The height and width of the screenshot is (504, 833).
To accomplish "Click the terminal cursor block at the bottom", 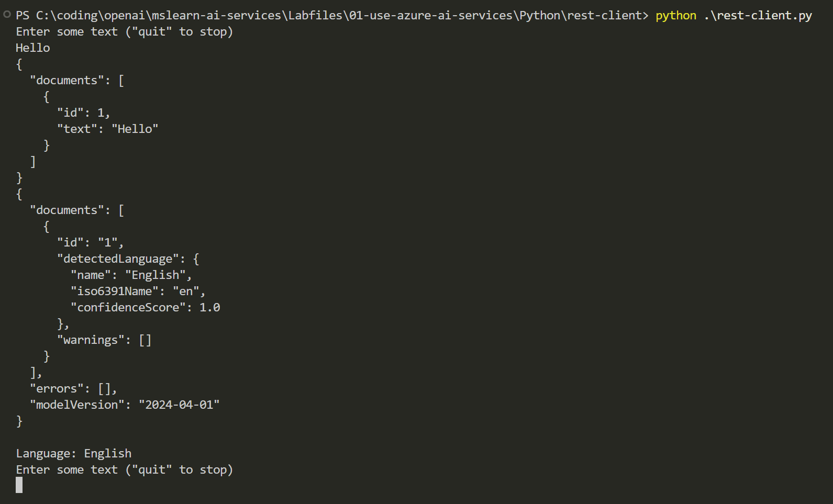I will [19, 485].
